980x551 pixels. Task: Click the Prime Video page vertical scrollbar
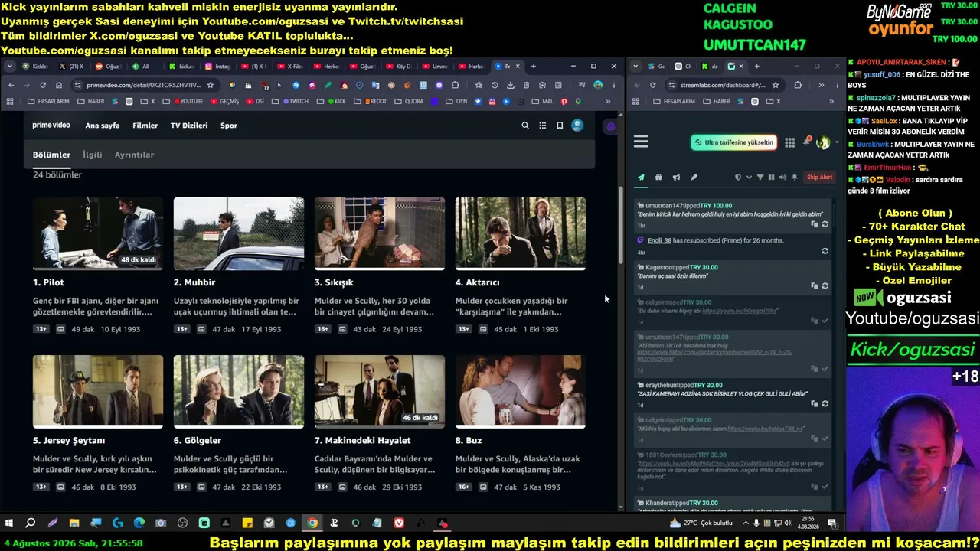pos(620,226)
